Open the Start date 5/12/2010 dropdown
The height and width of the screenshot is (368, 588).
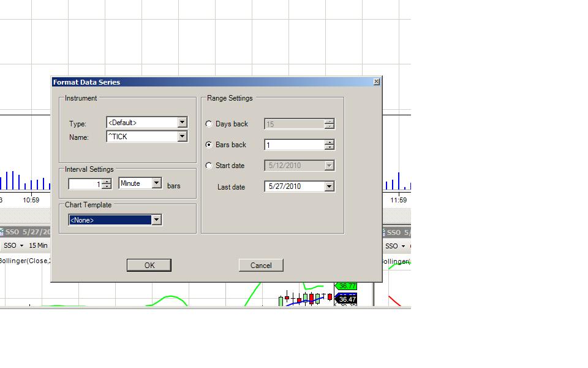pos(330,166)
